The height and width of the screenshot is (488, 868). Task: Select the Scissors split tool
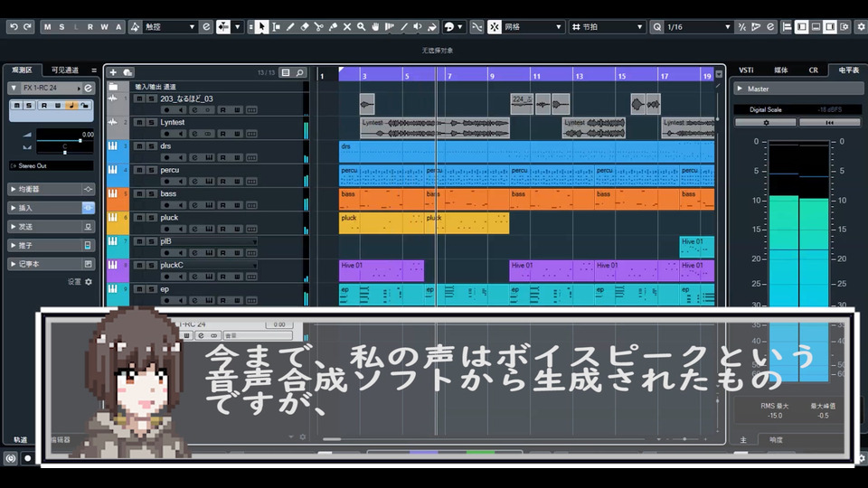click(318, 27)
